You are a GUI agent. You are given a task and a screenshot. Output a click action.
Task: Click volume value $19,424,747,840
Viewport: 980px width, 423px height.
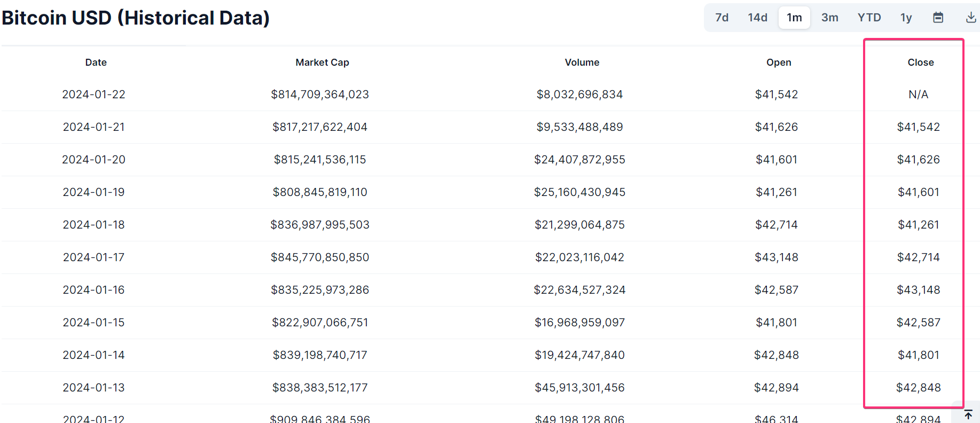[580, 355]
